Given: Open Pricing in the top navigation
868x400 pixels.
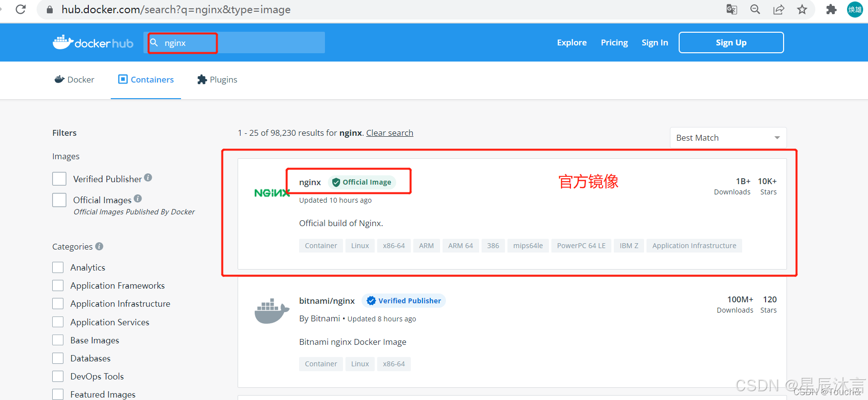Looking at the screenshot, I should click(x=614, y=42).
